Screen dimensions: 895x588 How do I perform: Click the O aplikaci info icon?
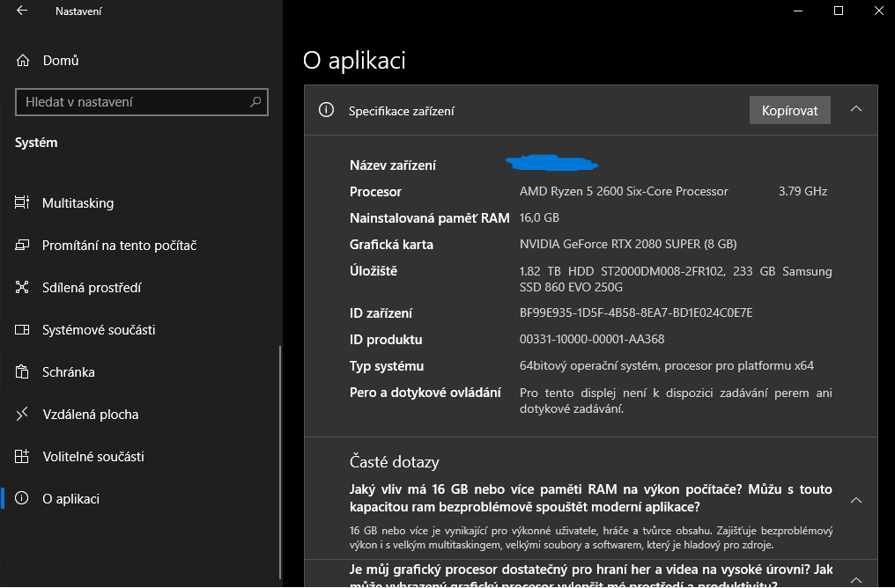click(x=22, y=498)
